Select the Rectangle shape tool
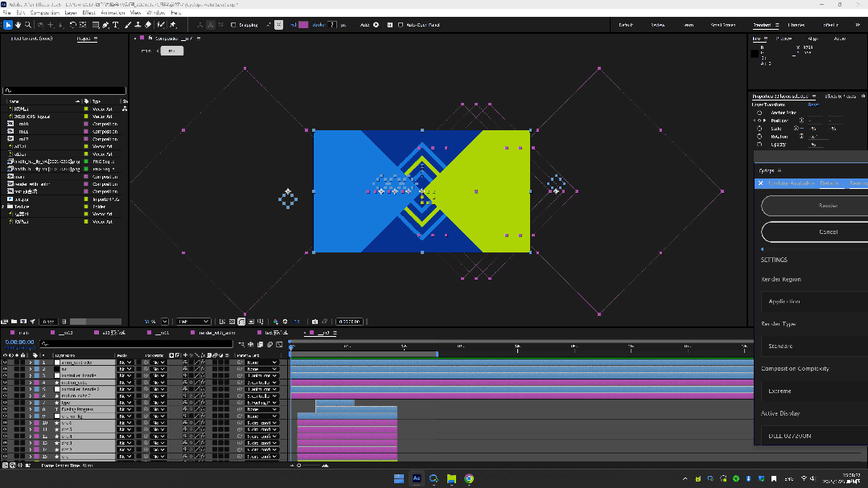The width and height of the screenshot is (868, 488). click(x=95, y=25)
